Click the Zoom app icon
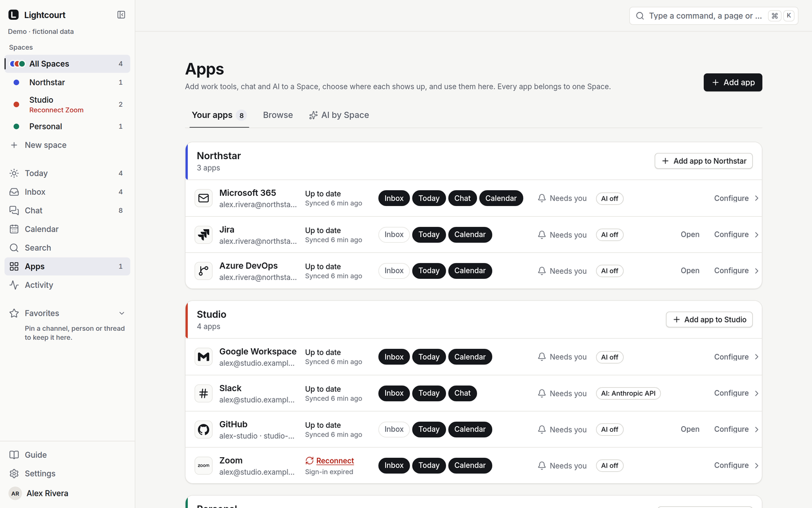 point(204,466)
